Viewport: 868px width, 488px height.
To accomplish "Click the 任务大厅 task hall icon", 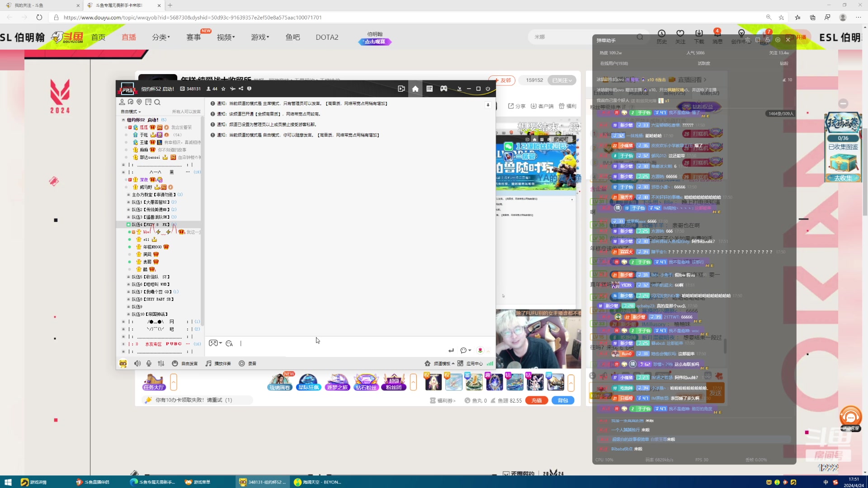I will pos(154,382).
